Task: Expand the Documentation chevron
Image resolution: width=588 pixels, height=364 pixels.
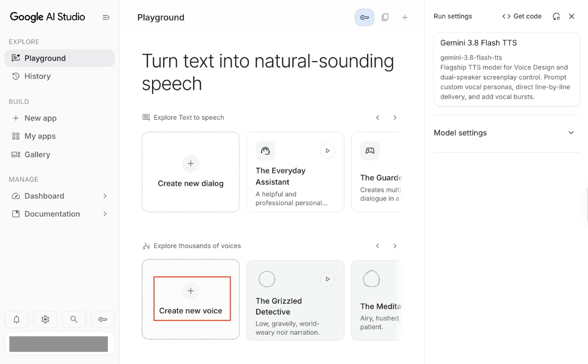Action: 105,214
